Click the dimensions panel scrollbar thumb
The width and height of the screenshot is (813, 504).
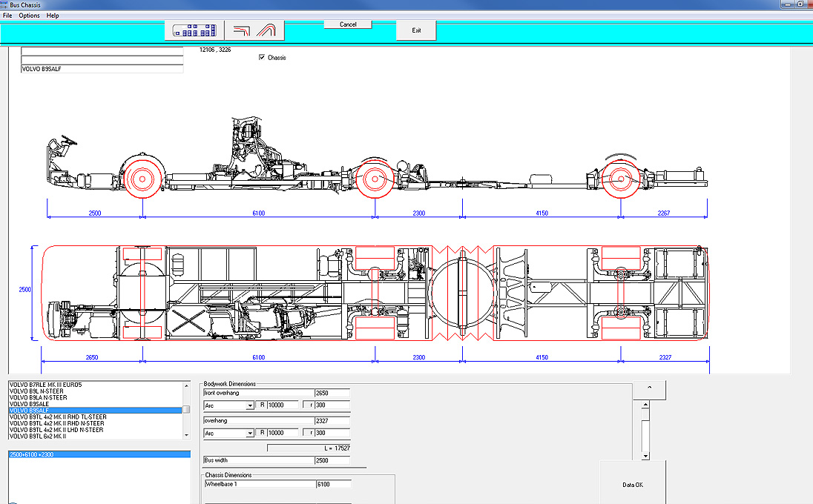point(645,414)
